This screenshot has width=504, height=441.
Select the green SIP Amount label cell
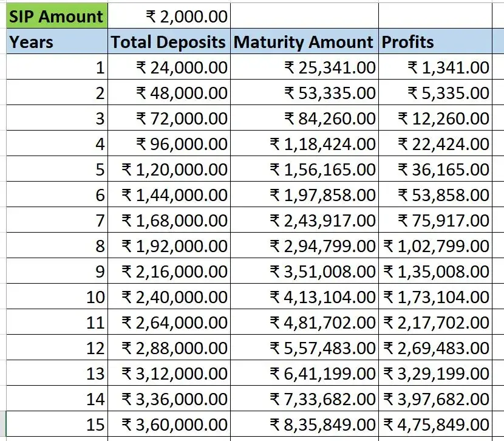click(56, 16)
